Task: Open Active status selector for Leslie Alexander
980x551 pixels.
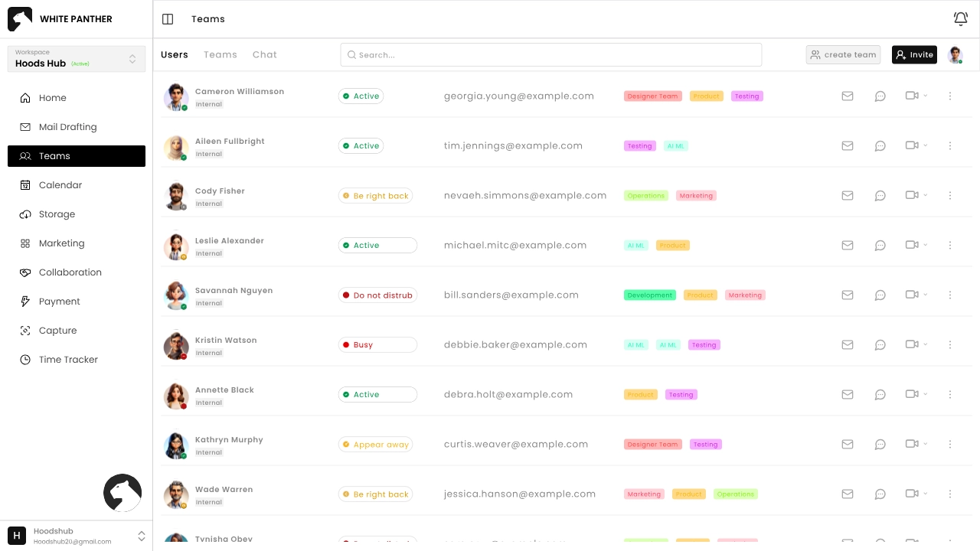Action: click(x=377, y=246)
